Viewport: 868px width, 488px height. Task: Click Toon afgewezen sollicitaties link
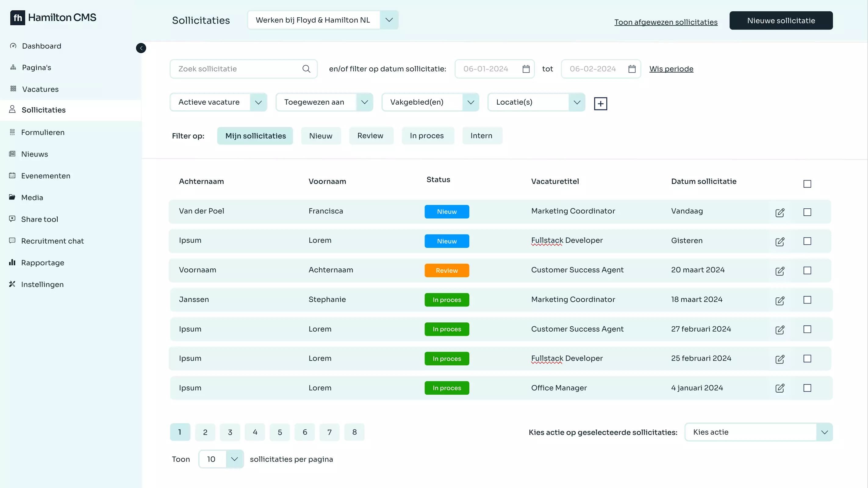(x=666, y=22)
